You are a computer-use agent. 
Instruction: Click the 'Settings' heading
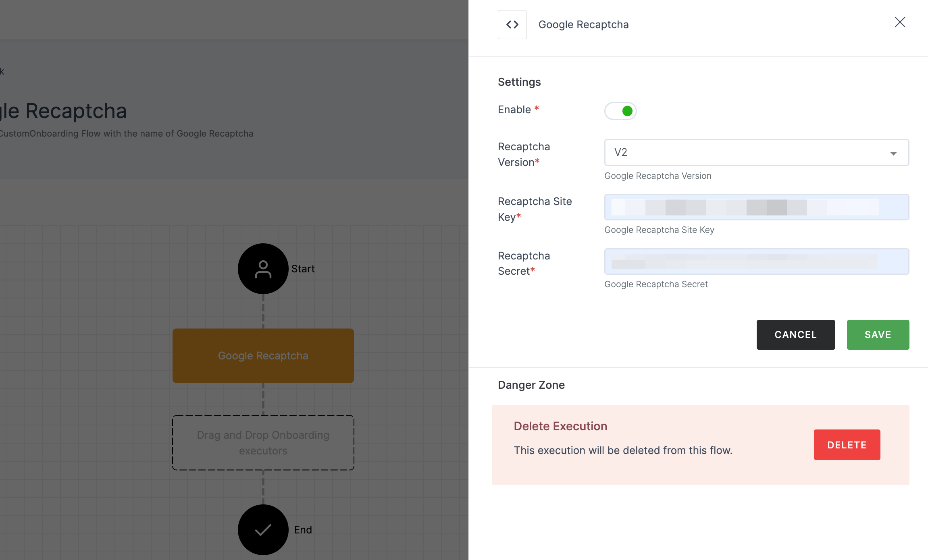(x=519, y=82)
